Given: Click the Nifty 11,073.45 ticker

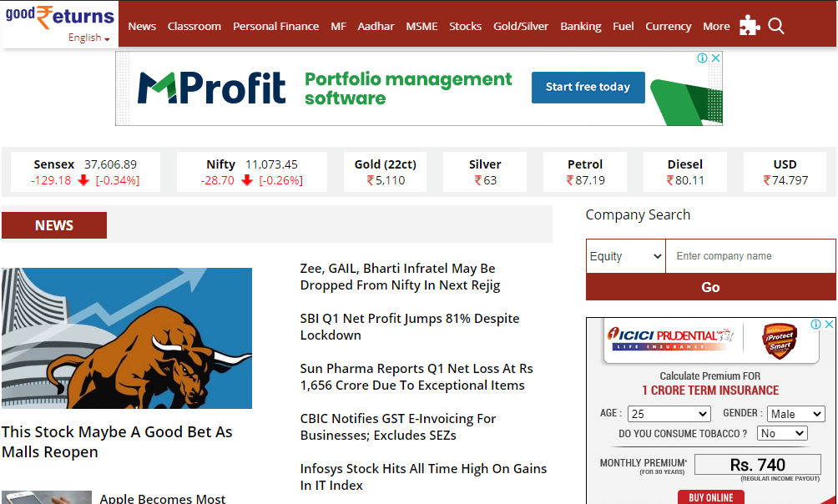Looking at the screenshot, I should pyautogui.click(x=252, y=172).
